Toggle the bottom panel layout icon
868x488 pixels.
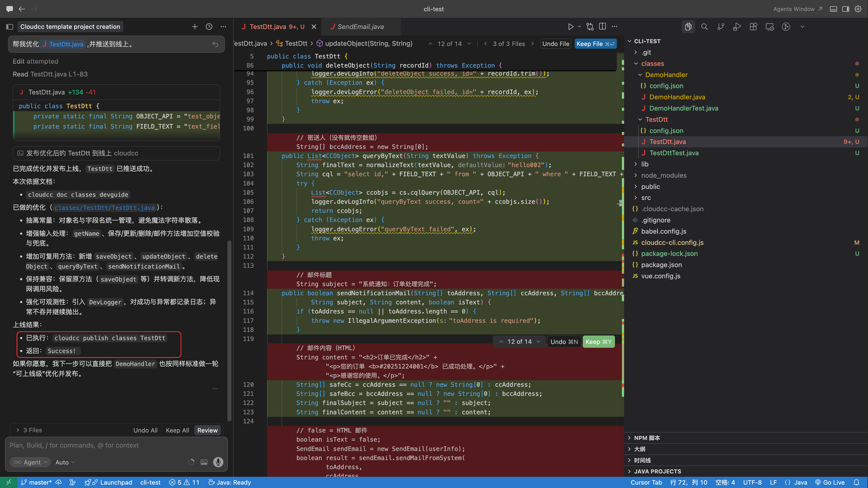[833, 9]
